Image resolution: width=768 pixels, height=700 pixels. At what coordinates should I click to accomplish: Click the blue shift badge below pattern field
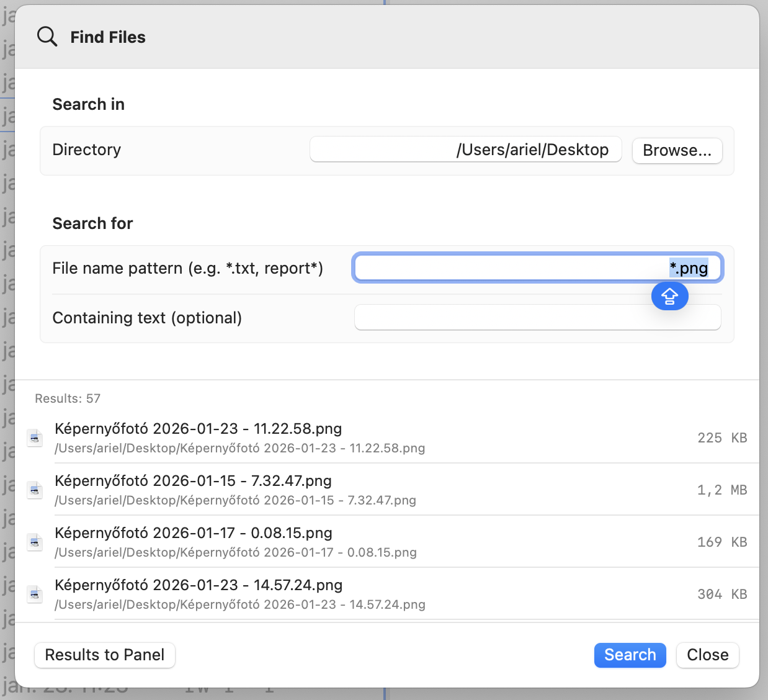(669, 296)
